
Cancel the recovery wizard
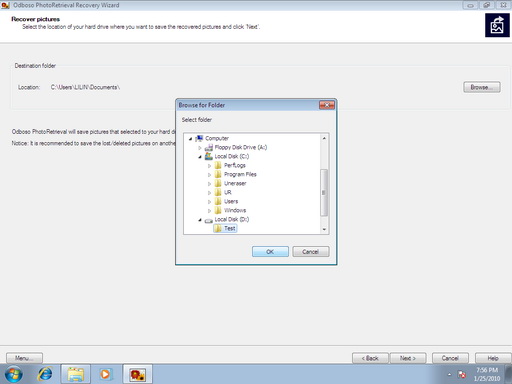point(450,358)
